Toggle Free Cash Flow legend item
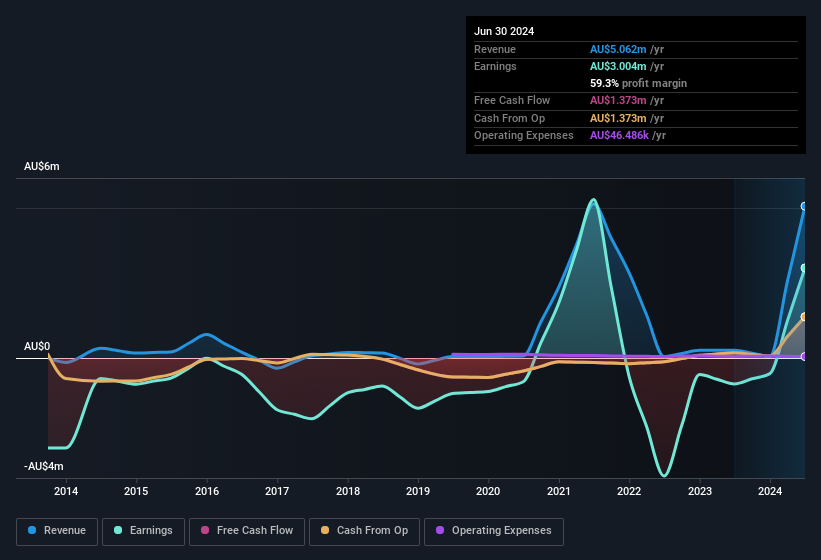821x560 pixels. [x=246, y=530]
